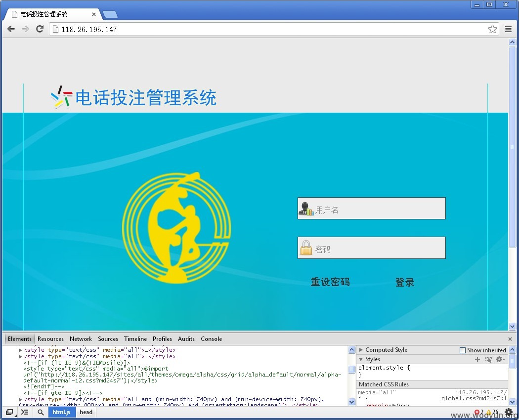The height and width of the screenshot is (420, 519).
Task: Open the global.css?md24s7:1 source link
Action: click(474, 398)
